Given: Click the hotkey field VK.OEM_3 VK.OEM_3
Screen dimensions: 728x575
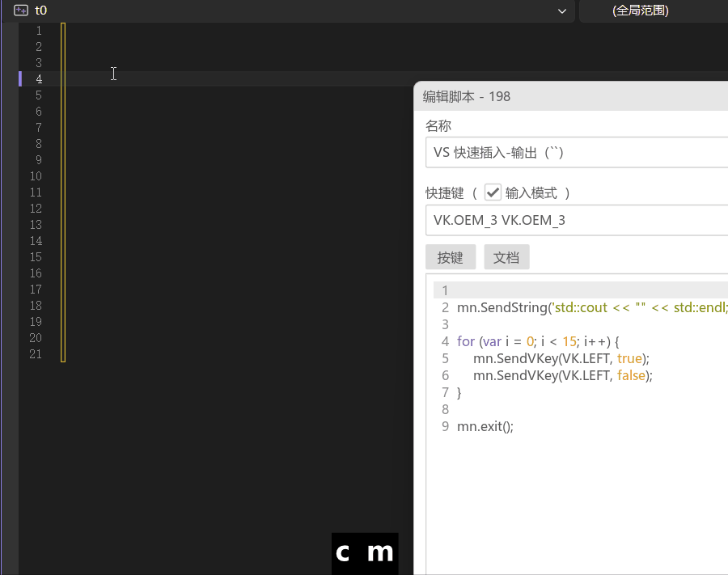Looking at the screenshot, I should (576, 220).
